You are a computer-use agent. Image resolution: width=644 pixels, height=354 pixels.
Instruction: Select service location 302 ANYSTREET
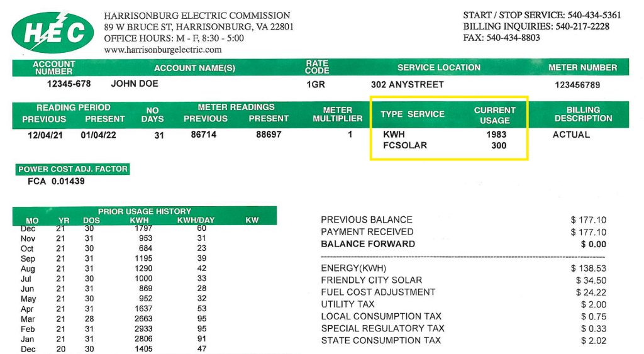407,85
